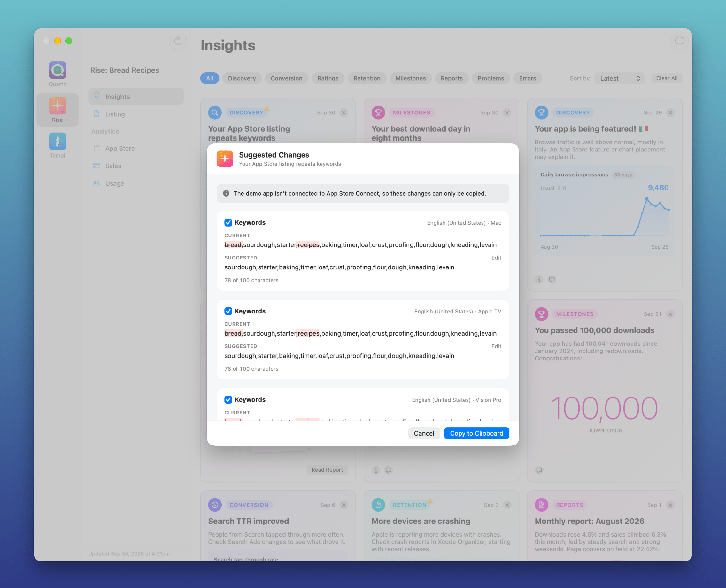Select Insights in the sidebar

[136, 97]
